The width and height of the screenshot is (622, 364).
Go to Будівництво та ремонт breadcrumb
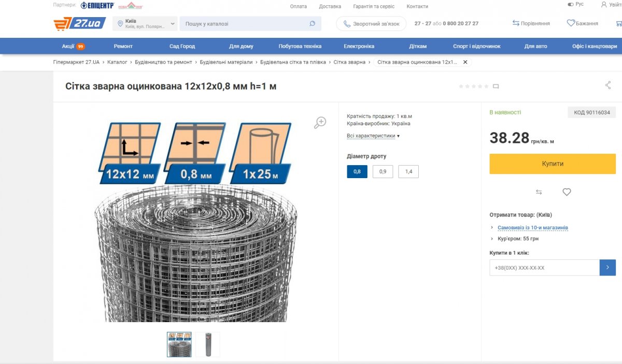[x=163, y=62]
